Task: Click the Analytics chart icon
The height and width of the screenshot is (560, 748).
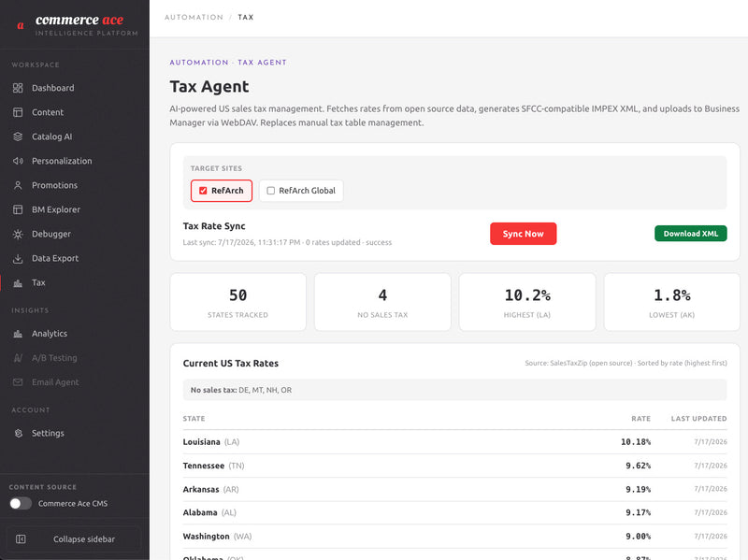Action: [x=18, y=334]
